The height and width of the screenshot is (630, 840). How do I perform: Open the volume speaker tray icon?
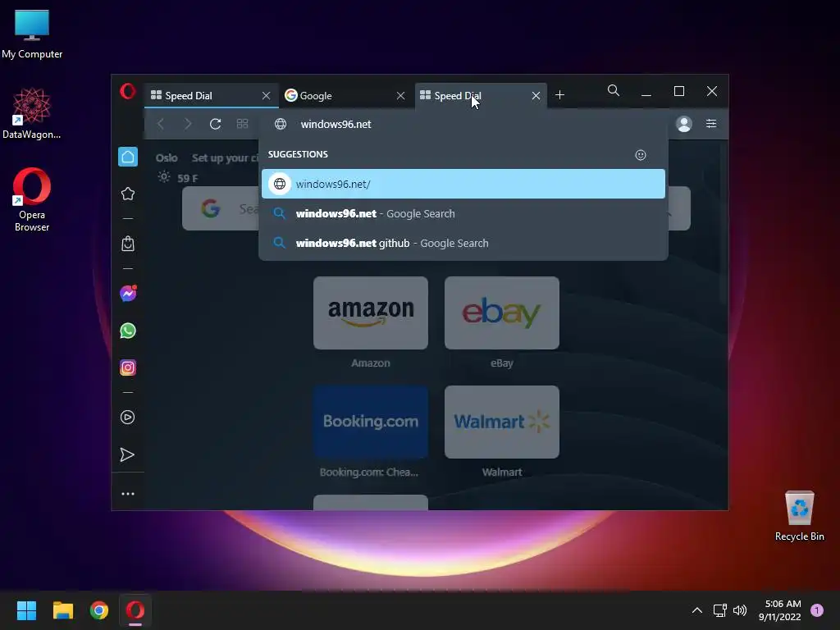tap(740, 610)
